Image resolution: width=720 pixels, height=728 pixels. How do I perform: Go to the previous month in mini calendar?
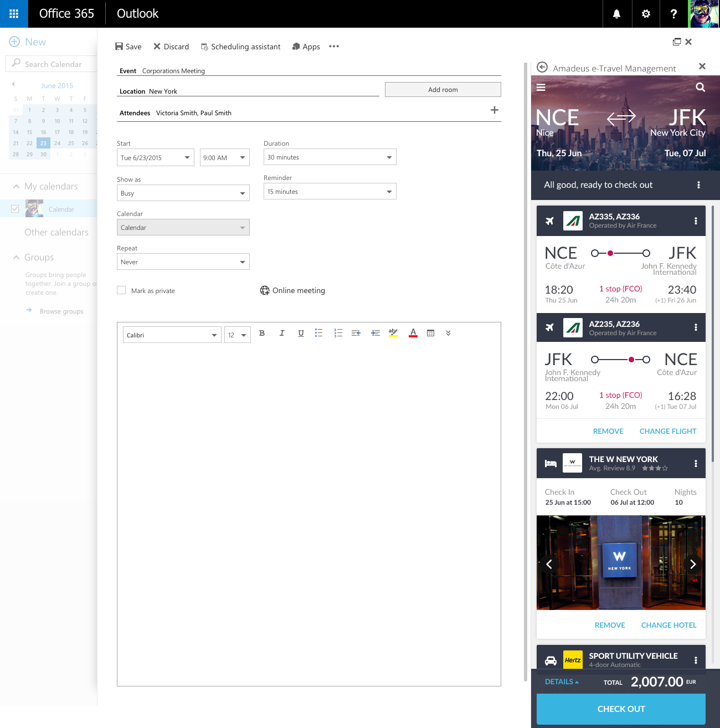point(13,84)
